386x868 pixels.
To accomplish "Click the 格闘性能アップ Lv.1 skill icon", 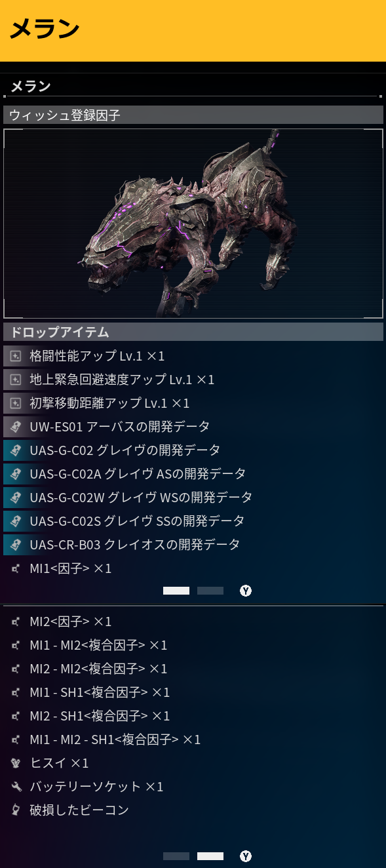I will click(14, 356).
